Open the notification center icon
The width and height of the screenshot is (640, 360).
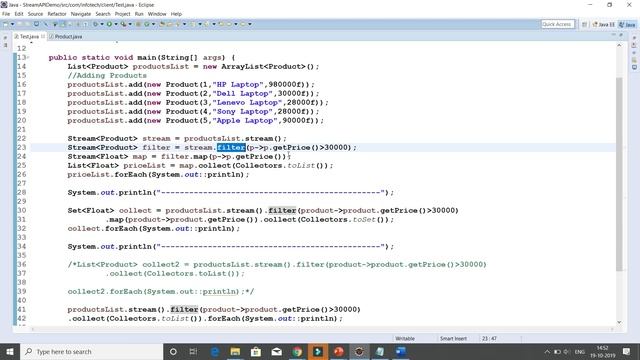click(627, 351)
